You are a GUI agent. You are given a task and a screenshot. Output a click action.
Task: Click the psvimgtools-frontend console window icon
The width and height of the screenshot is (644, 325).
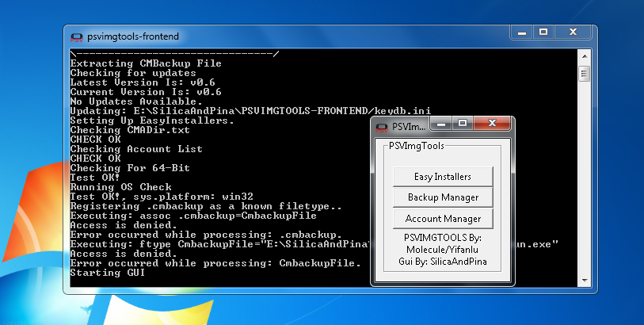(77, 36)
